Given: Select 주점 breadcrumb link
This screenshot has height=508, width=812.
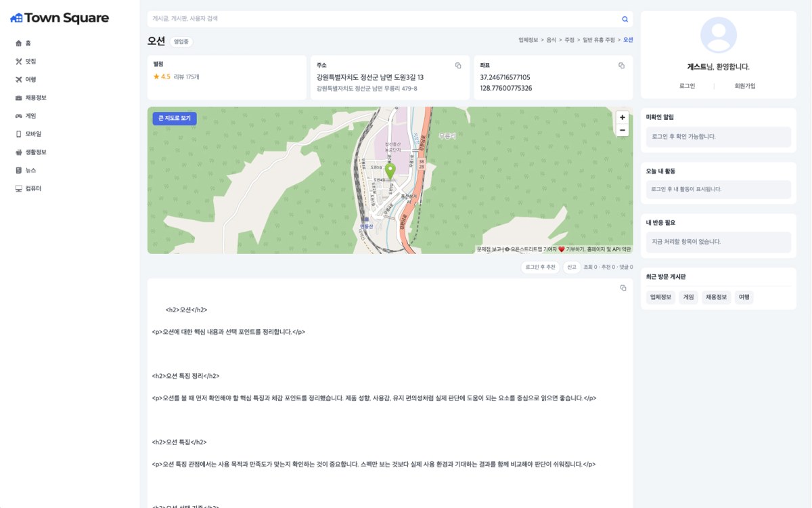Looking at the screenshot, I should (x=569, y=40).
